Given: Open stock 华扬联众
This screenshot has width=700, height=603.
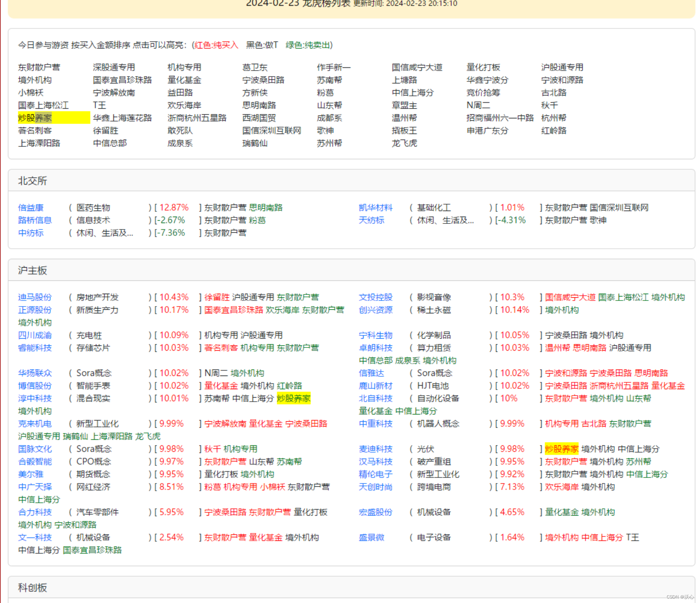Looking at the screenshot, I should click(x=35, y=373).
